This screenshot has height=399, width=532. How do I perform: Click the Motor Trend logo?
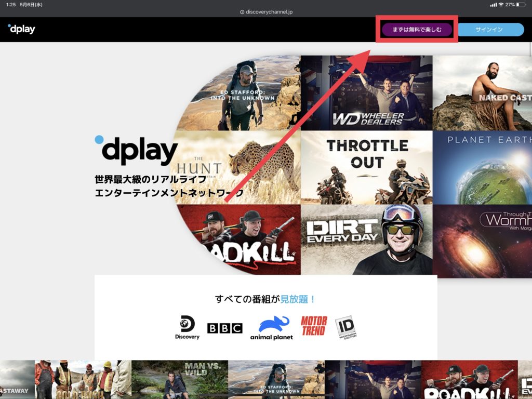click(314, 326)
